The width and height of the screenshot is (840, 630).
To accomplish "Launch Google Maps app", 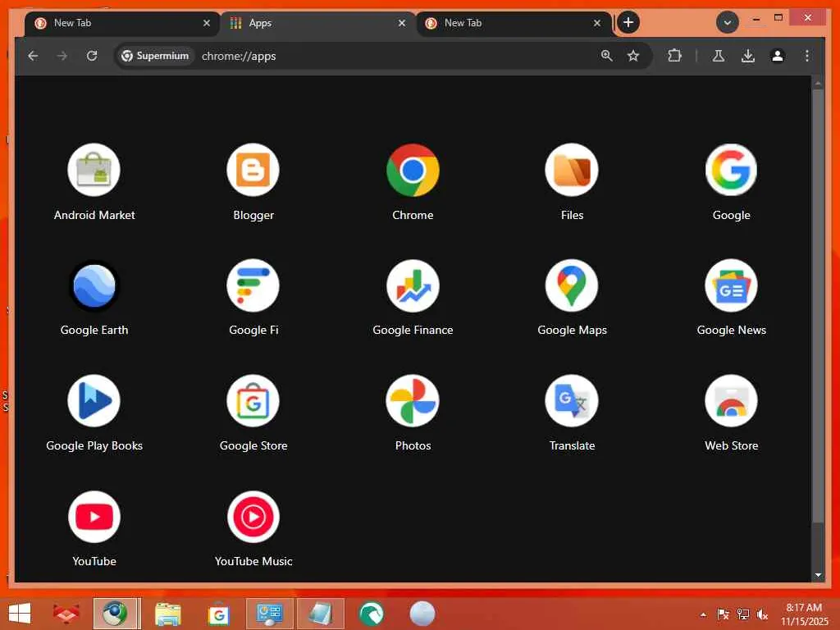I will click(x=572, y=285).
